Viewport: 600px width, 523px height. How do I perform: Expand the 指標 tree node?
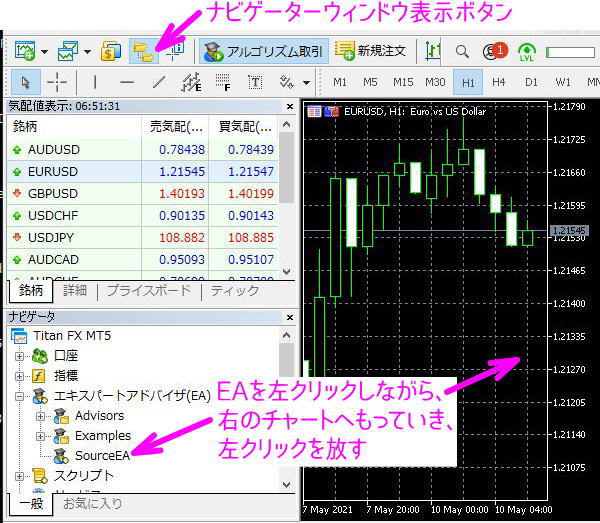19,376
